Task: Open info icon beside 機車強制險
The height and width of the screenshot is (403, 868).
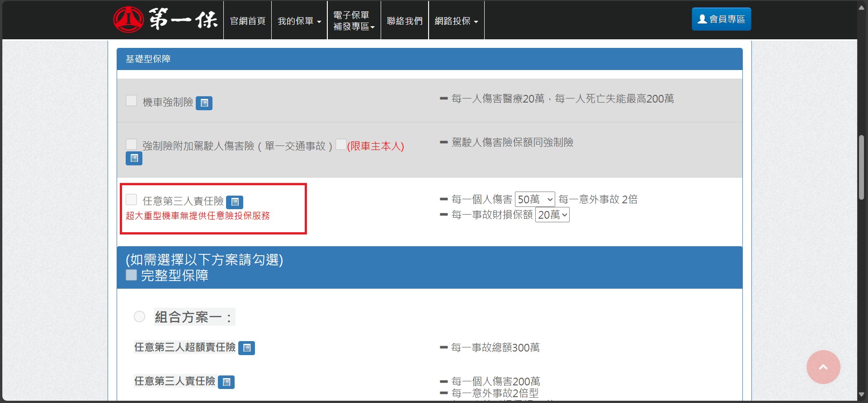Action: point(204,103)
